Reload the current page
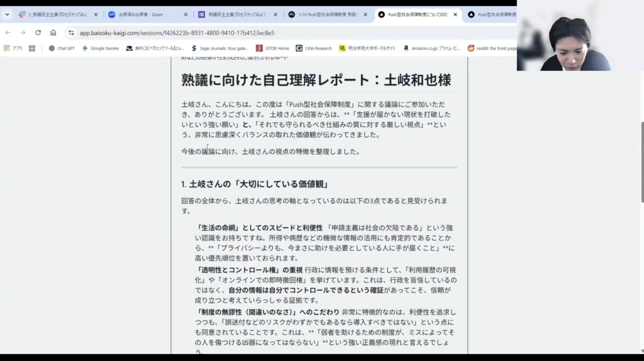 [x=38, y=33]
